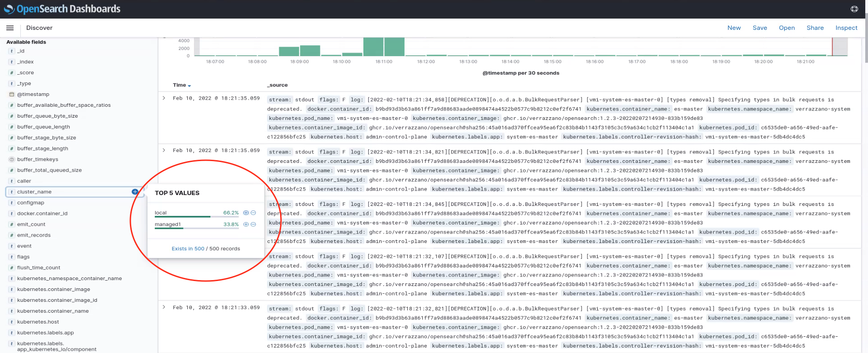Click the Discover breadcrumb

[39, 28]
